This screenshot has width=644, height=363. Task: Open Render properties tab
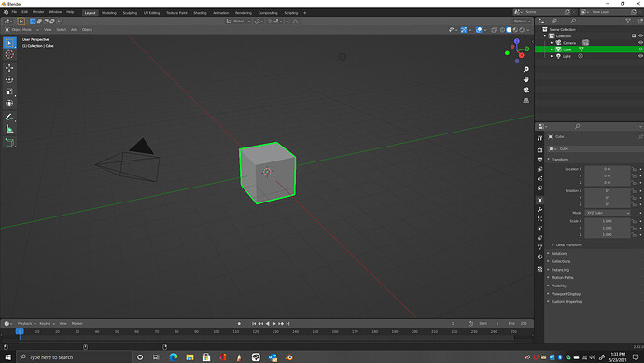[x=540, y=150]
